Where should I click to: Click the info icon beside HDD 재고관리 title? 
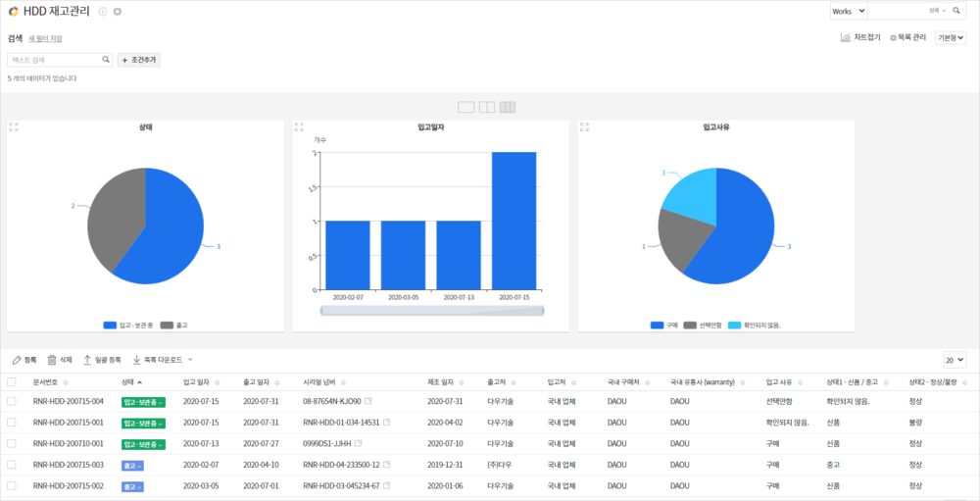point(103,12)
